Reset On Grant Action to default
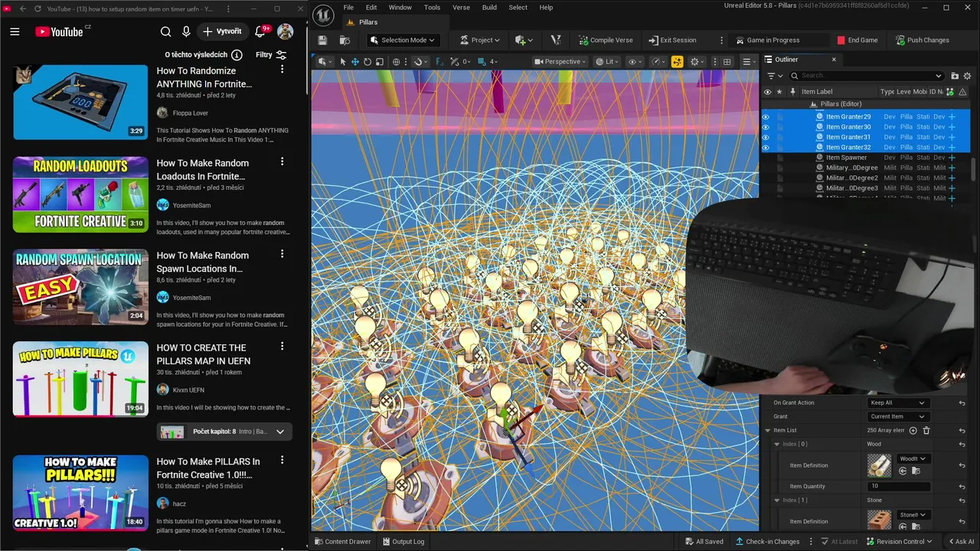980x551 pixels. pyautogui.click(x=962, y=403)
